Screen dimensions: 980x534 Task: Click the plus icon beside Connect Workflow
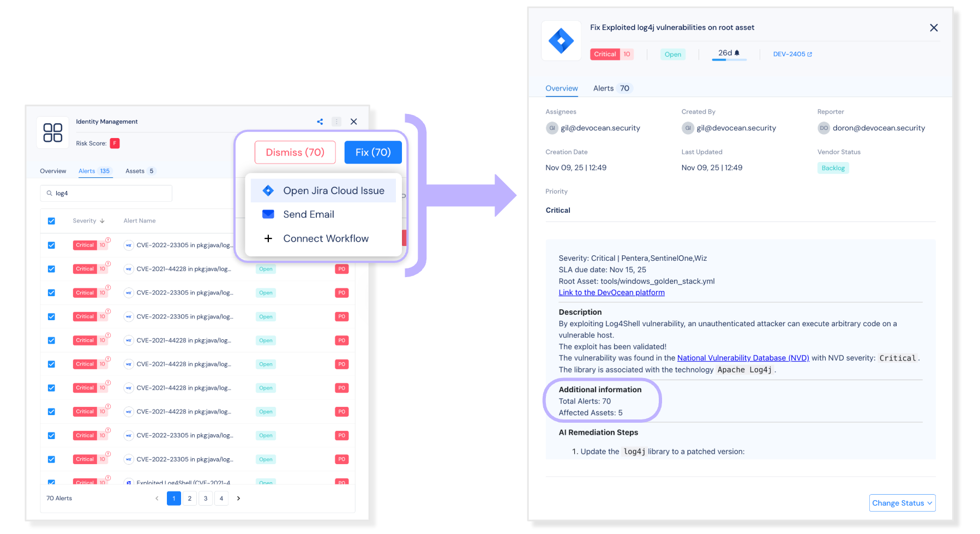(268, 238)
